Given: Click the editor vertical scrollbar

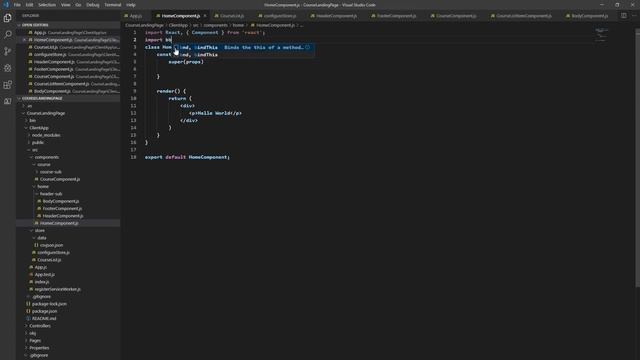Looking at the screenshot, I should pos(637,157).
